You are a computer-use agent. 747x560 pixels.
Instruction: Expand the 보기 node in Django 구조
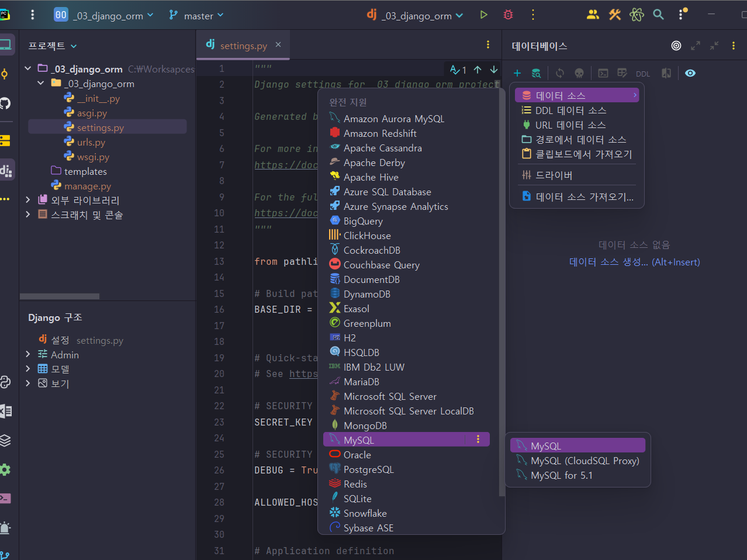pyautogui.click(x=27, y=383)
